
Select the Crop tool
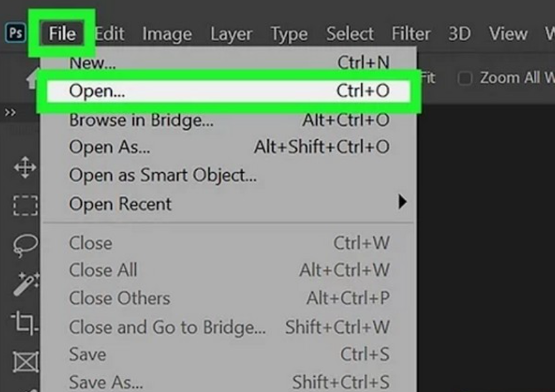point(24,322)
